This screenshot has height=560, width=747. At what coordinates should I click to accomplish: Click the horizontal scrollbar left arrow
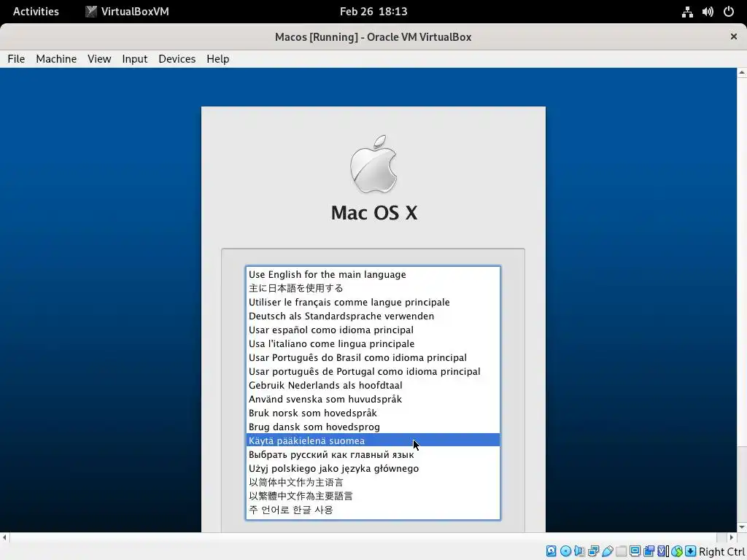(5, 537)
